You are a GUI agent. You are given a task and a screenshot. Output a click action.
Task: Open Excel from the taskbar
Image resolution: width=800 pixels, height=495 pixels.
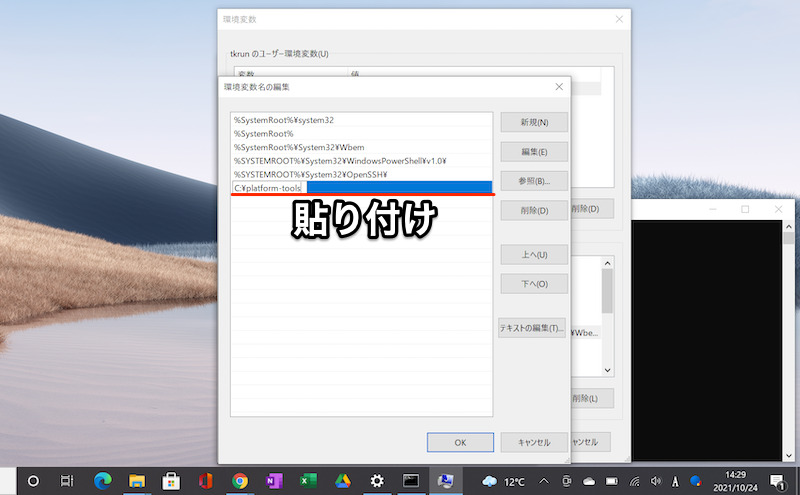308,481
